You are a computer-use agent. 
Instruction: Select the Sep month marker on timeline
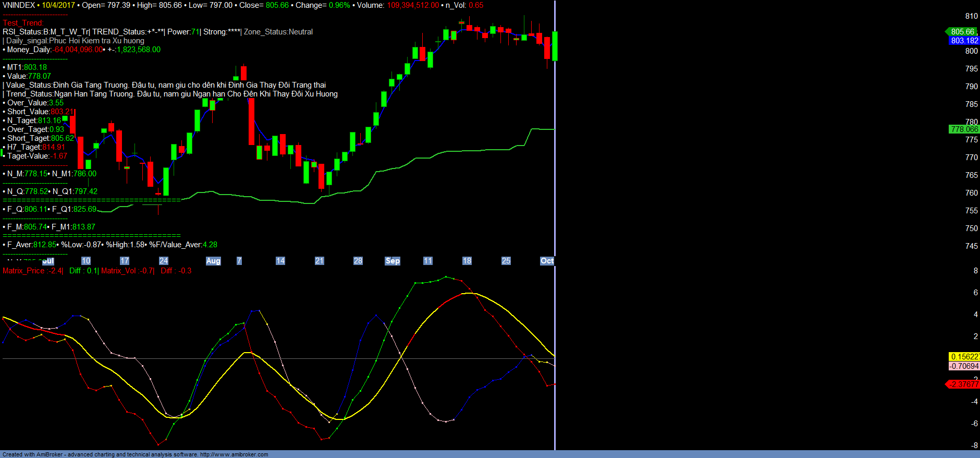click(x=393, y=261)
